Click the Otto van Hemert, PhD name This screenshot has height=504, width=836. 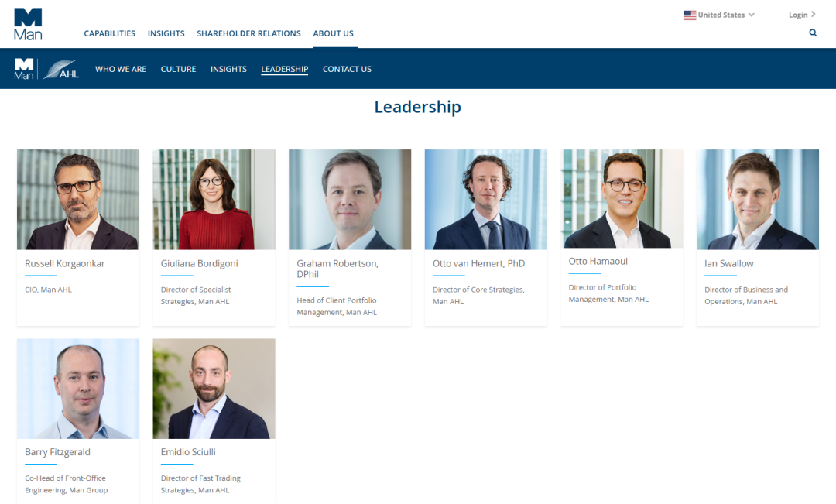tap(479, 263)
